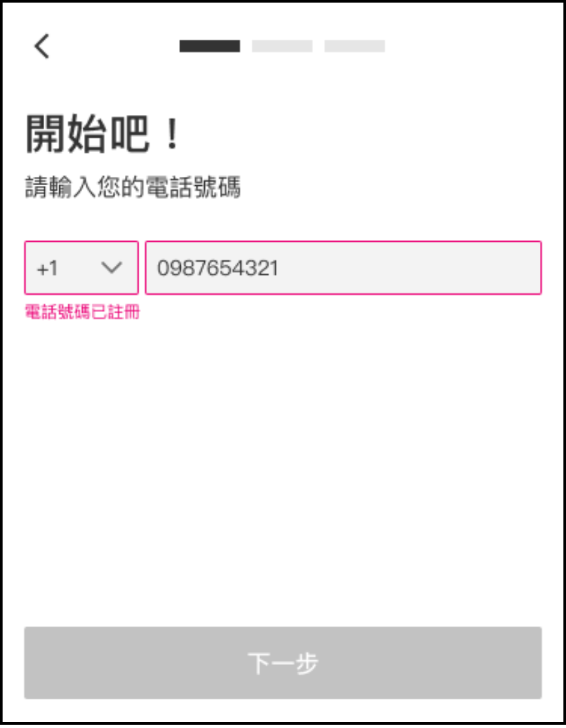Click the 請輸入您的電話號碼 subtitle text
Screen dimensions: 566x728
point(133,187)
